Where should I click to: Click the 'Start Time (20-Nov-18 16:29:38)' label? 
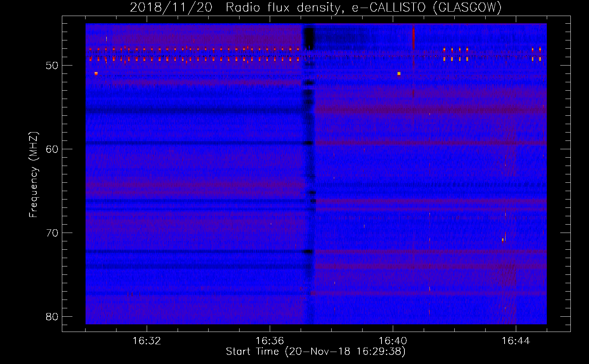click(316, 352)
